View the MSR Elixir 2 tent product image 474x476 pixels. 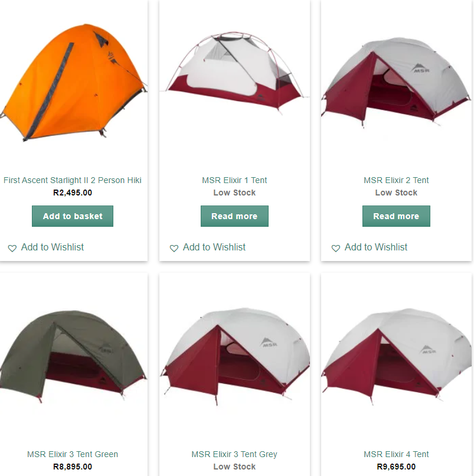[x=396, y=83]
